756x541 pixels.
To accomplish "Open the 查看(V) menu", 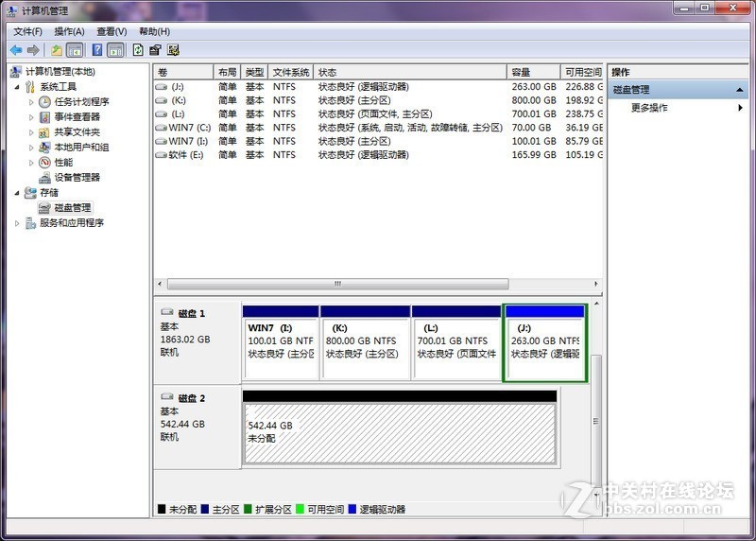I will pyautogui.click(x=112, y=31).
